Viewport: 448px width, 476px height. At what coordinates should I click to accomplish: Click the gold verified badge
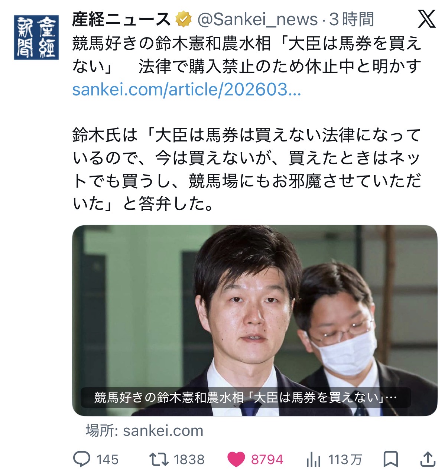pyautogui.click(x=184, y=19)
